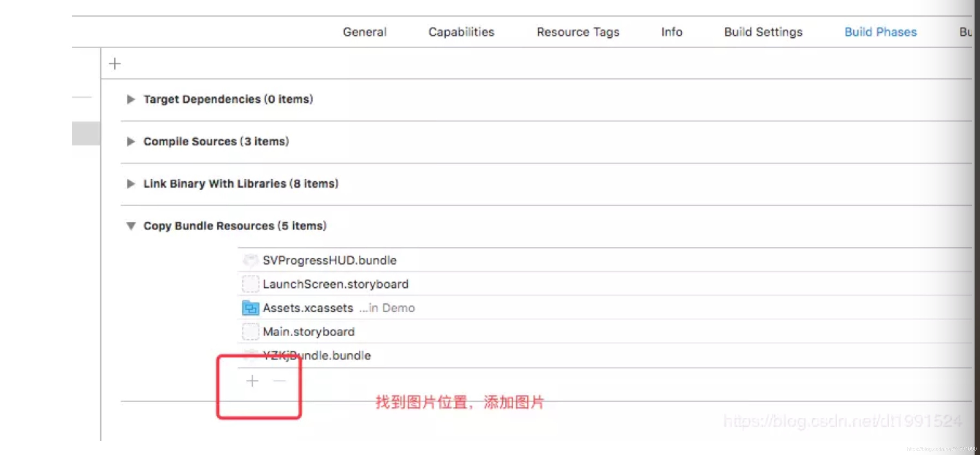Select Assets.xcassets in the resources list
Screen dimensions: 980x455
pos(308,308)
